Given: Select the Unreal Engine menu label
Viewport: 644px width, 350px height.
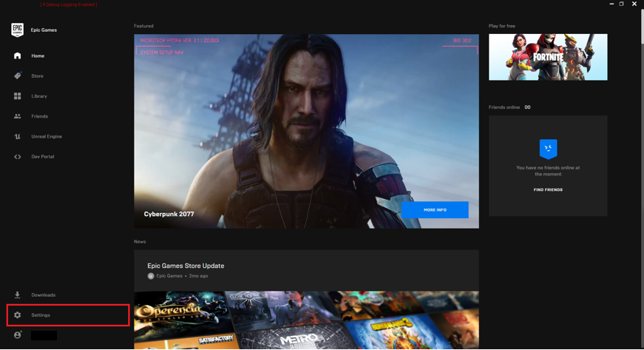Looking at the screenshot, I should tap(47, 136).
